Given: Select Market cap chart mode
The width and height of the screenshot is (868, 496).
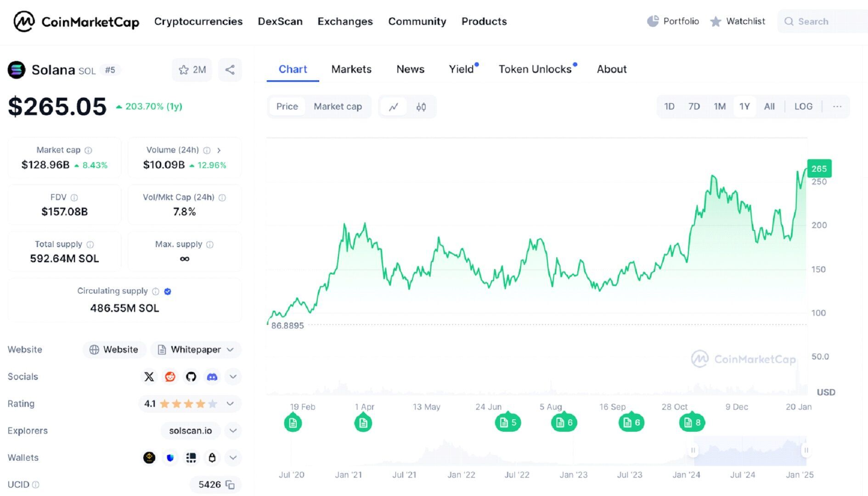Looking at the screenshot, I should (x=338, y=107).
